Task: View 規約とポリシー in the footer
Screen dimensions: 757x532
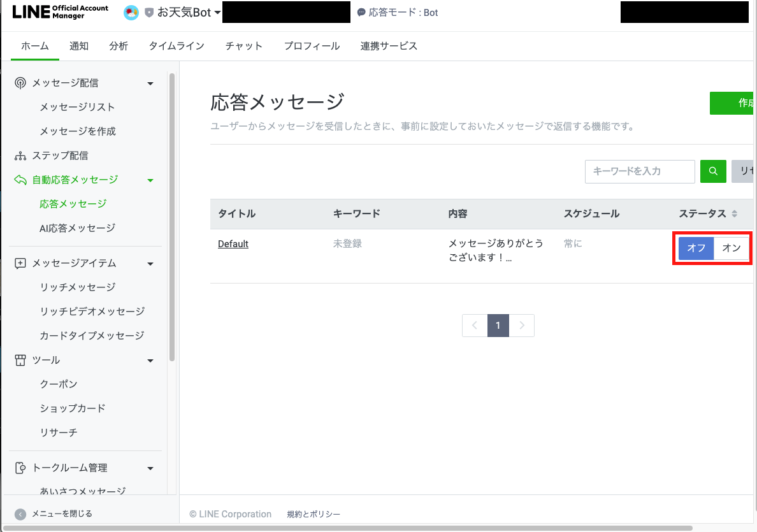Action: click(313, 514)
